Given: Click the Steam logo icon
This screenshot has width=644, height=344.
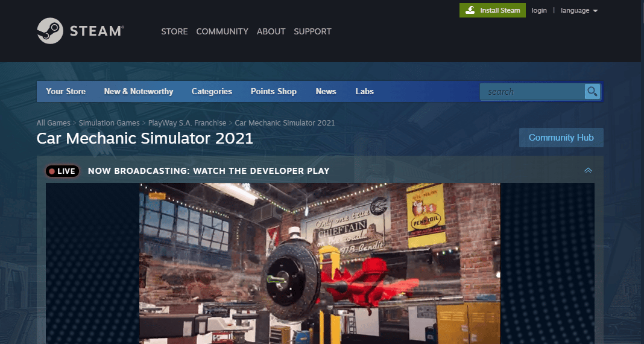Looking at the screenshot, I should 50,31.
